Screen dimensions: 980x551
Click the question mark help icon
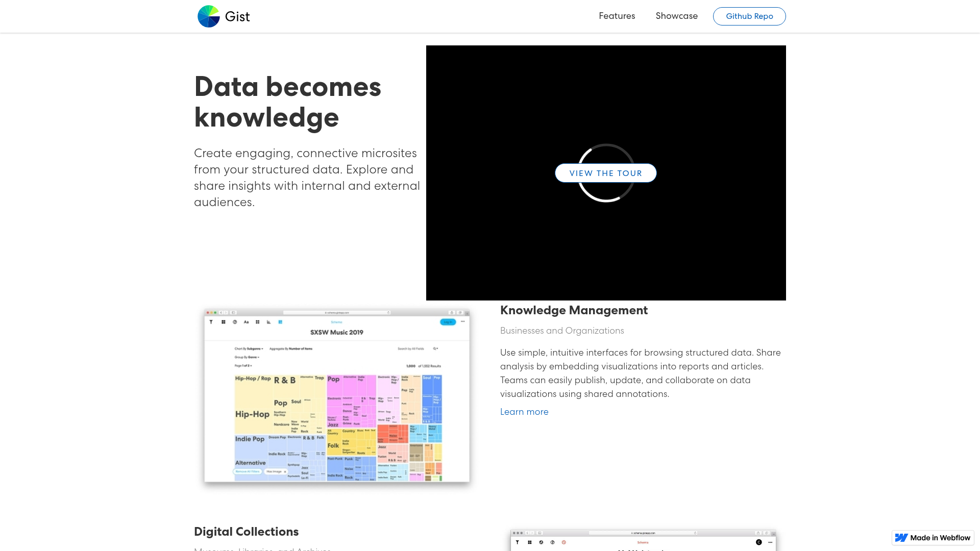tap(235, 322)
